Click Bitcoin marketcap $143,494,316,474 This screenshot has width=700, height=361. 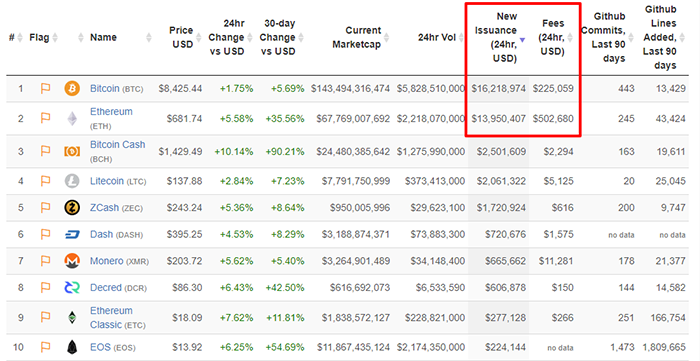[350, 88]
